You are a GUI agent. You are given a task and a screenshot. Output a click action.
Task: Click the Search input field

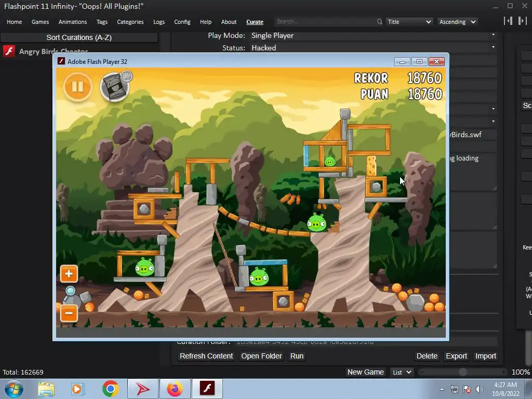[x=324, y=21]
